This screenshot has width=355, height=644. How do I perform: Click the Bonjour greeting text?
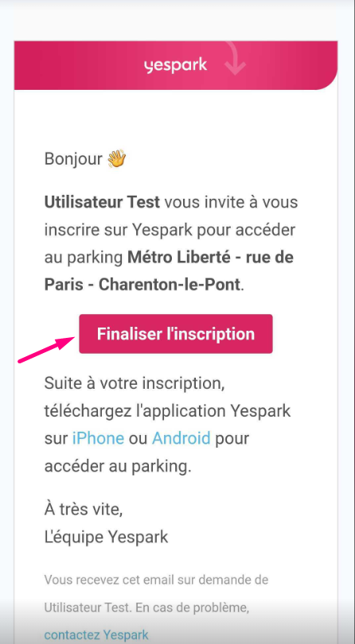tap(73, 158)
